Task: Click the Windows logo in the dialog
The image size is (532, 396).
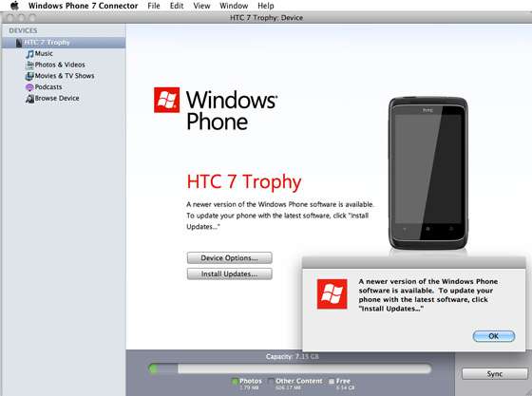Action: [x=332, y=294]
